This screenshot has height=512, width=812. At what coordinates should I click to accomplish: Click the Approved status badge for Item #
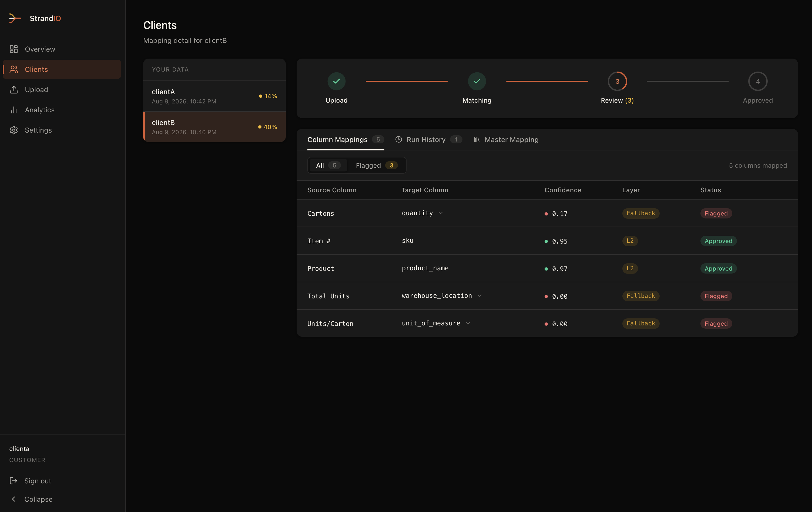pyautogui.click(x=718, y=241)
